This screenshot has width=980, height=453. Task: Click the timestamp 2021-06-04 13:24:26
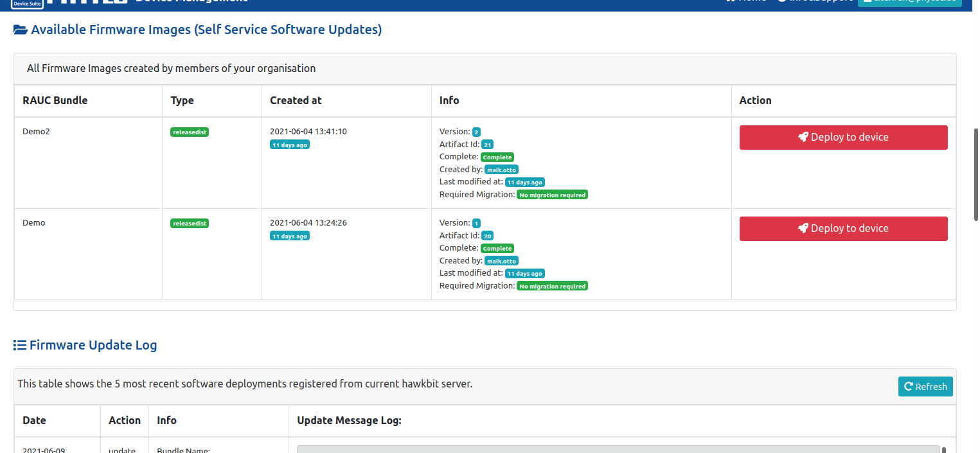point(308,223)
